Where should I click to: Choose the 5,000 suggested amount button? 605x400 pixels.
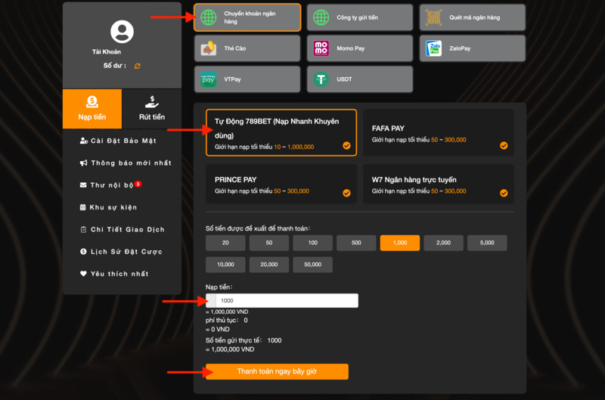click(x=487, y=243)
